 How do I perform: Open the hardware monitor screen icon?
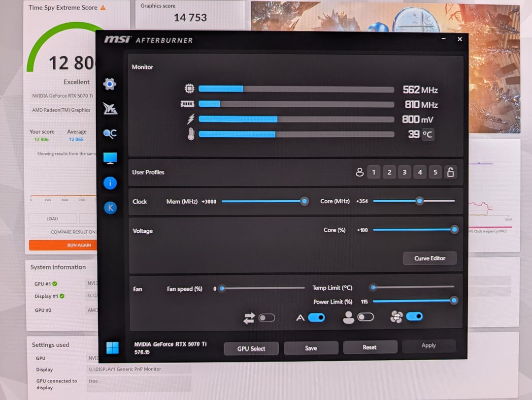point(110,158)
